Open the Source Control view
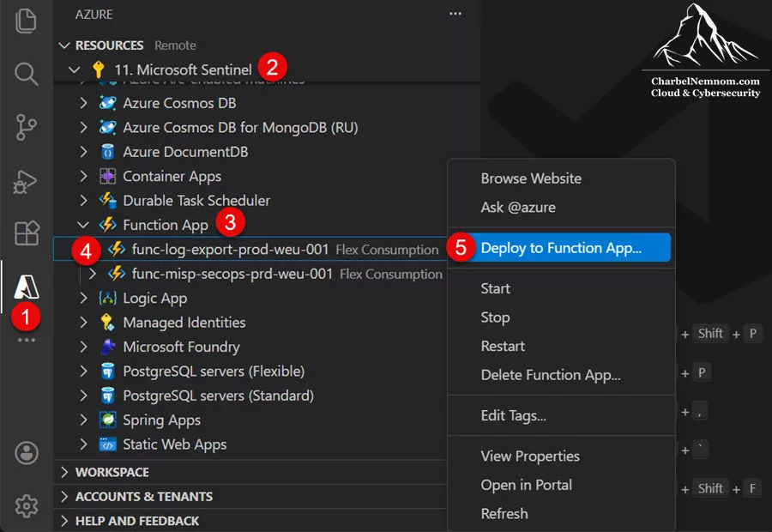Viewport: 772px width, 532px height. coord(26,127)
